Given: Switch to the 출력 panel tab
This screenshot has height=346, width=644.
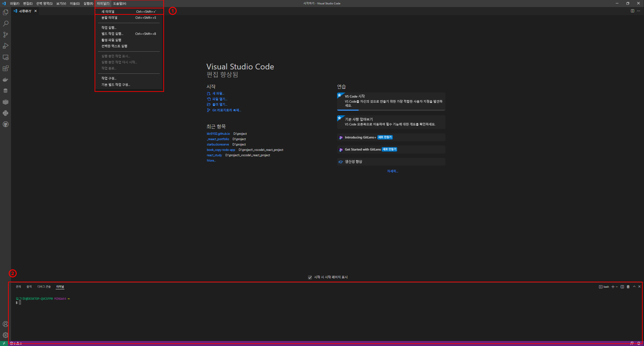Looking at the screenshot, I should tap(29, 287).
